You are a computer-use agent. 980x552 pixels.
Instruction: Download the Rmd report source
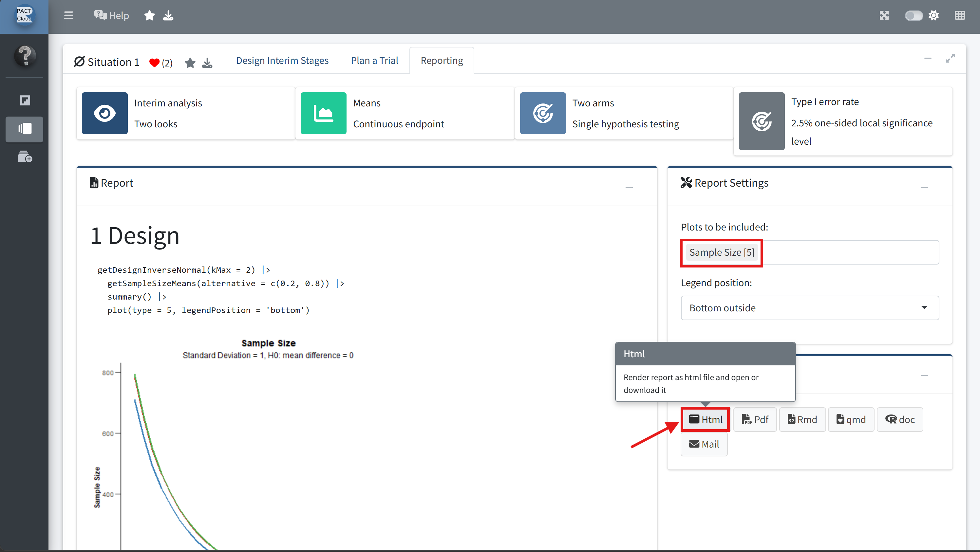(x=802, y=420)
